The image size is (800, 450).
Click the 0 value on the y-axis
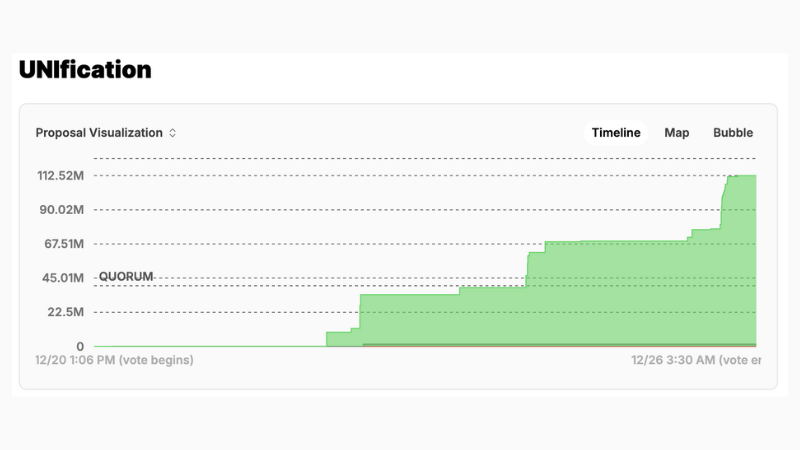[80, 346]
